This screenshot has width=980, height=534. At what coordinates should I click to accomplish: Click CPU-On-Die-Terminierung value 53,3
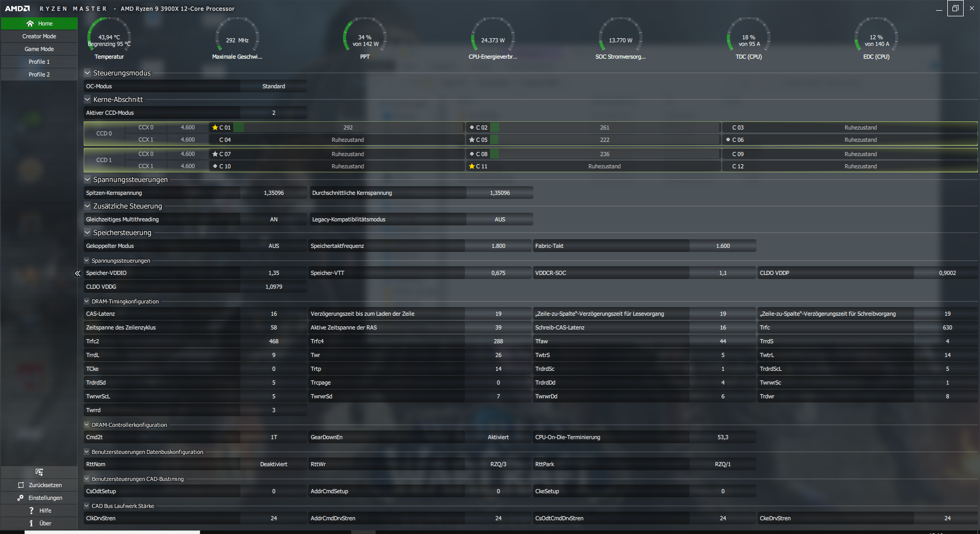pyautogui.click(x=723, y=437)
